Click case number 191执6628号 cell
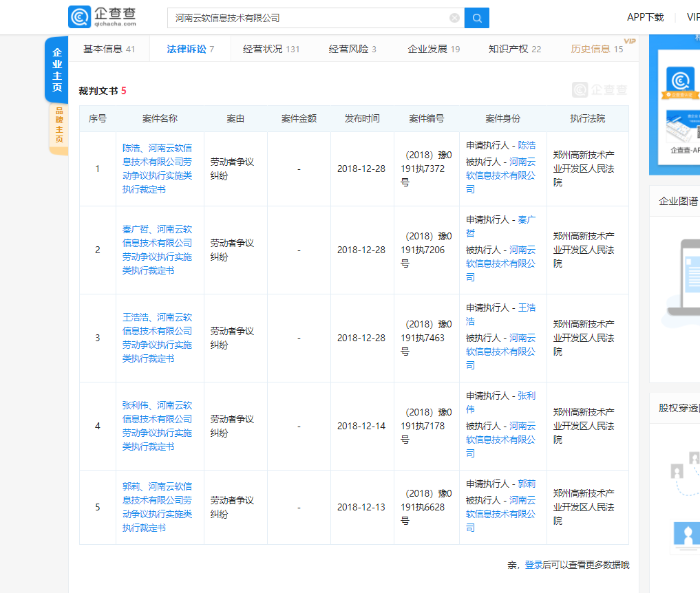This screenshot has height=593, width=700. (x=426, y=507)
